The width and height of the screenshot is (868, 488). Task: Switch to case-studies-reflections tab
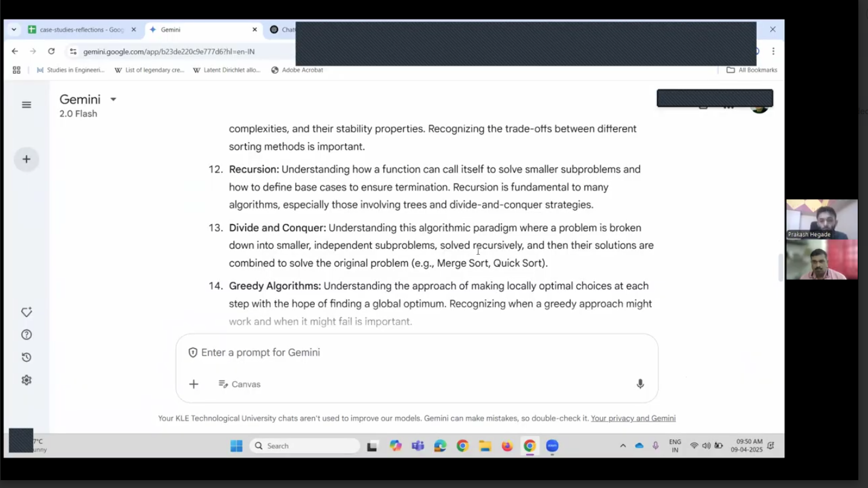tap(82, 30)
